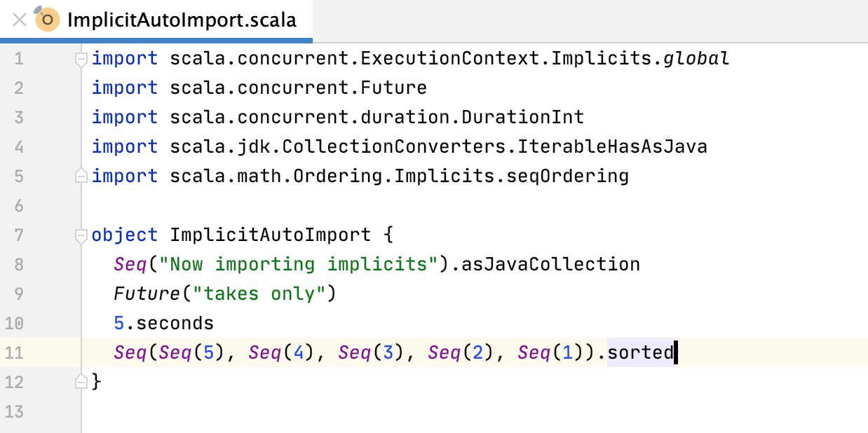This screenshot has width=868, height=433.
Task: Click the Scala file type icon in the tab
Action: [x=46, y=20]
